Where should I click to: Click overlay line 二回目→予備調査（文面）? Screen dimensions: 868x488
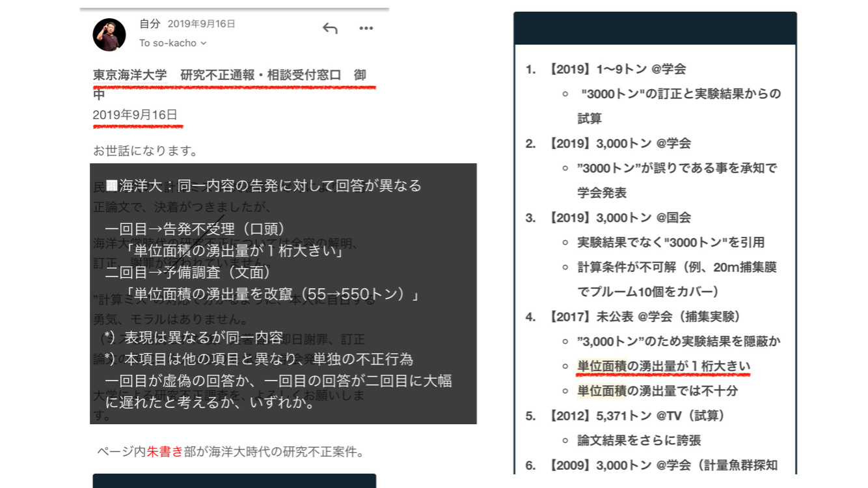click(188, 272)
